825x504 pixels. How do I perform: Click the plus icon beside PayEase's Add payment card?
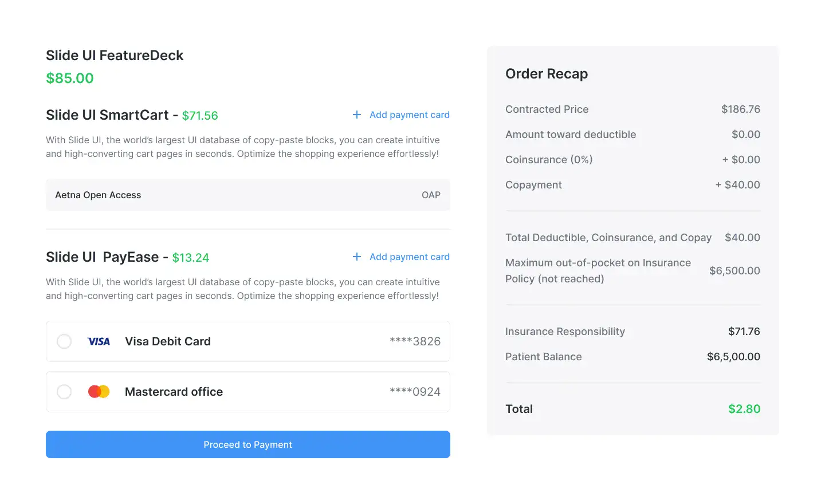click(357, 257)
